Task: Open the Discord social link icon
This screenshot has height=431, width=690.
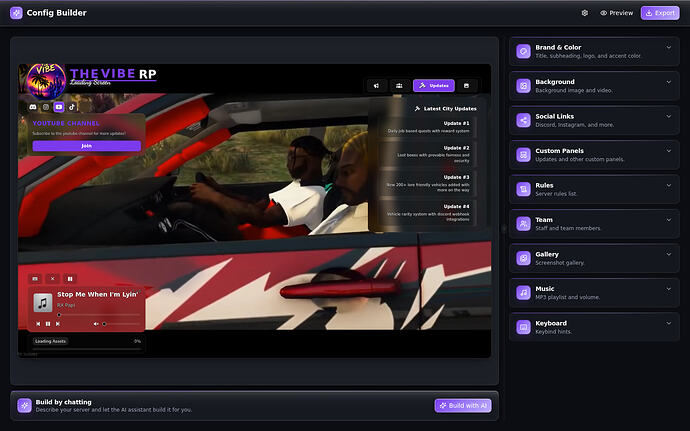Action: pyautogui.click(x=33, y=107)
